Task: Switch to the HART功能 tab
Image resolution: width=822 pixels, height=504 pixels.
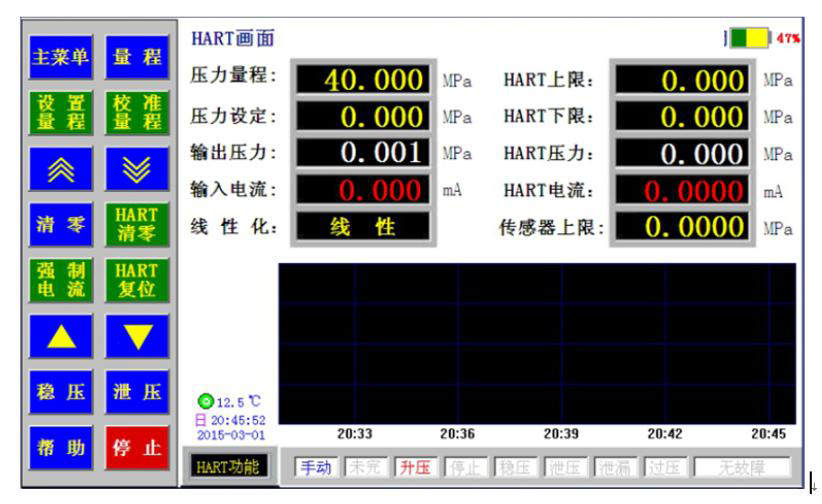Action: (x=227, y=467)
